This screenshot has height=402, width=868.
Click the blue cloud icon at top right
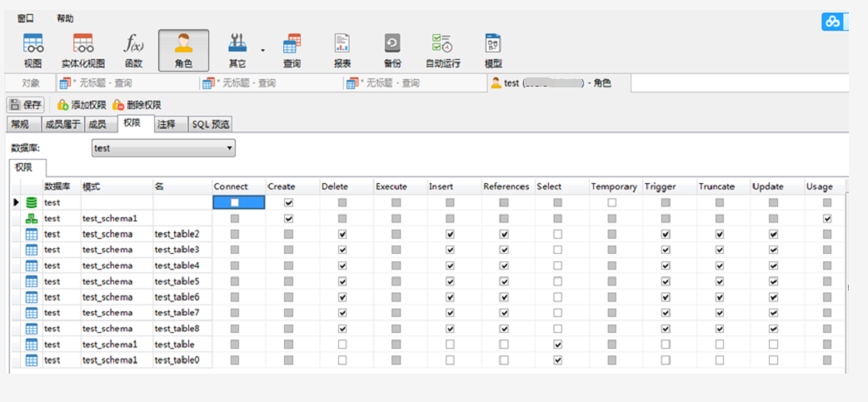pyautogui.click(x=832, y=22)
